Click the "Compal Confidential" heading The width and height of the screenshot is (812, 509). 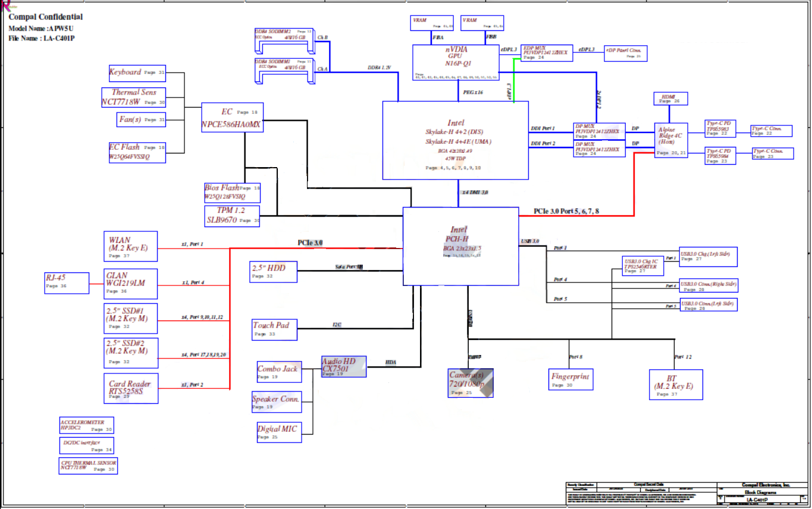46,17
